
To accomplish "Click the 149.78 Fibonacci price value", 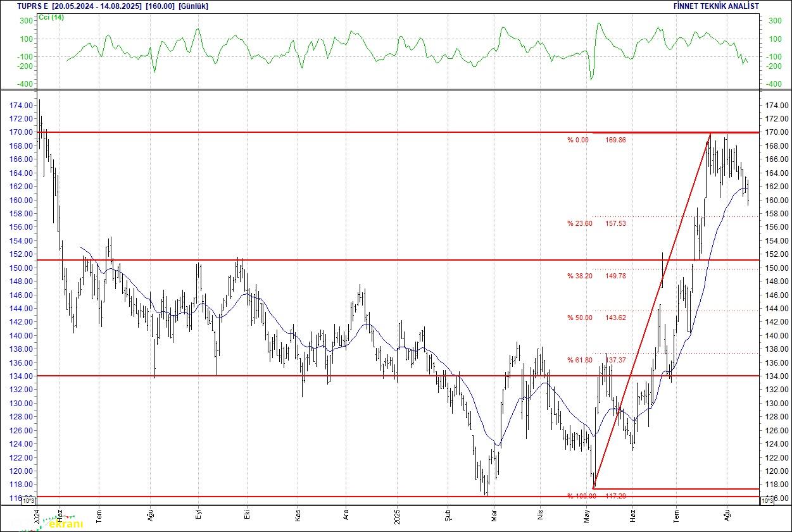I will click(615, 276).
